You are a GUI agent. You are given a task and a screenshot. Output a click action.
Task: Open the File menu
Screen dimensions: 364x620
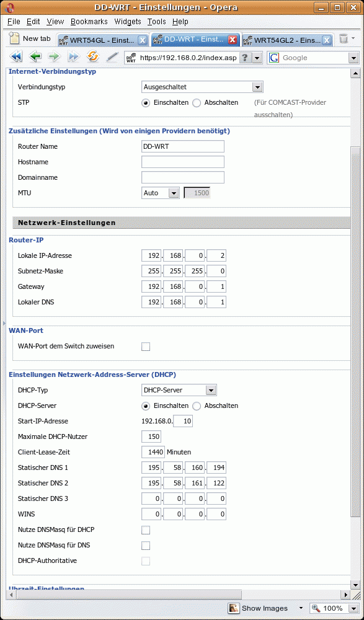(x=14, y=22)
